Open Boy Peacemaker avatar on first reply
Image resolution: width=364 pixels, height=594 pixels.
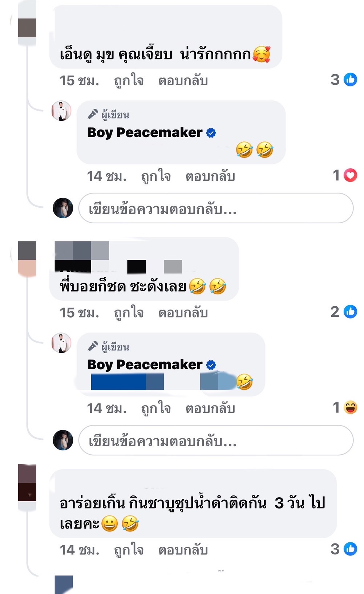(x=61, y=111)
